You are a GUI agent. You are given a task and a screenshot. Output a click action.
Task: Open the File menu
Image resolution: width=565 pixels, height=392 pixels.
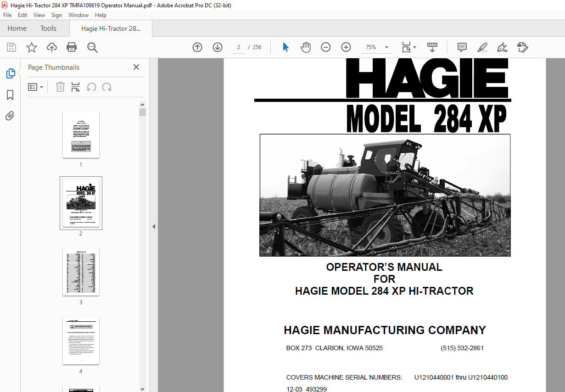pyautogui.click(x=7, y=15)
